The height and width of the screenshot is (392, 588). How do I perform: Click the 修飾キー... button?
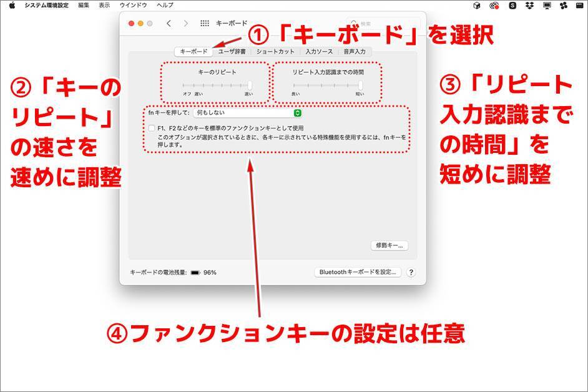point(390,245)
